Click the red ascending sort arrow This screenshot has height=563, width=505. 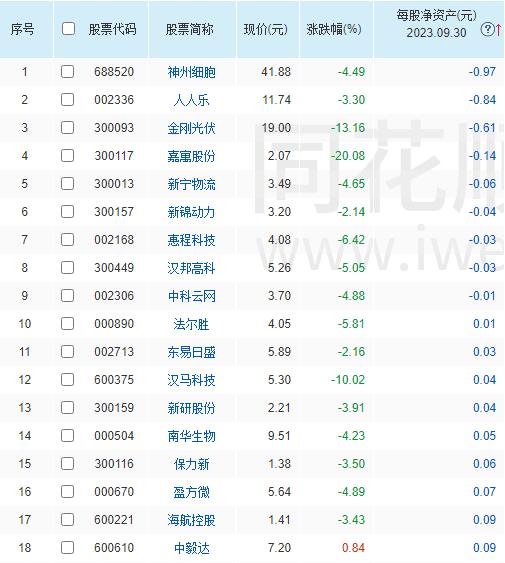coord(499,29)
